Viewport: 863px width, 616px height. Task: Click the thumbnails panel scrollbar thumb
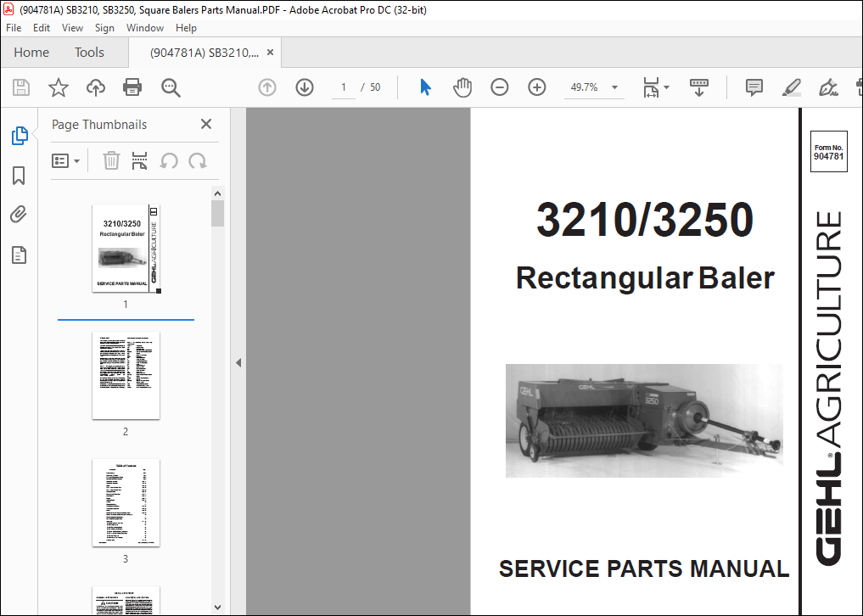click(217, 214)
